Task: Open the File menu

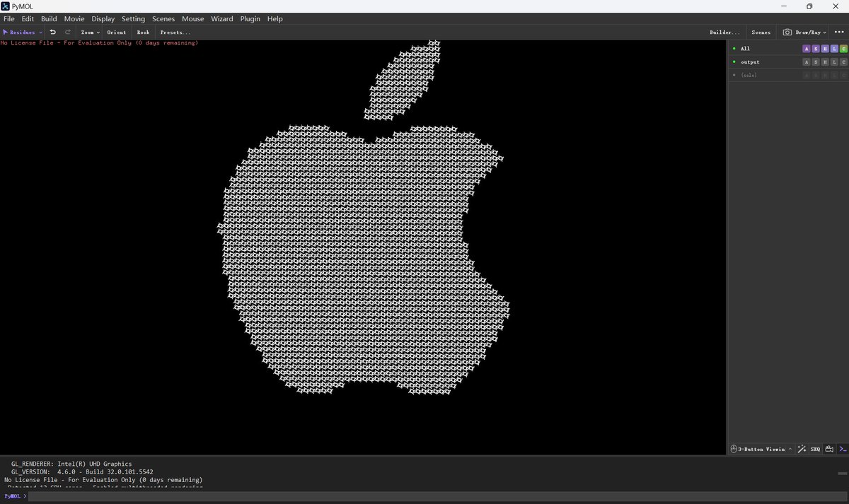Action: click(9, 19)
